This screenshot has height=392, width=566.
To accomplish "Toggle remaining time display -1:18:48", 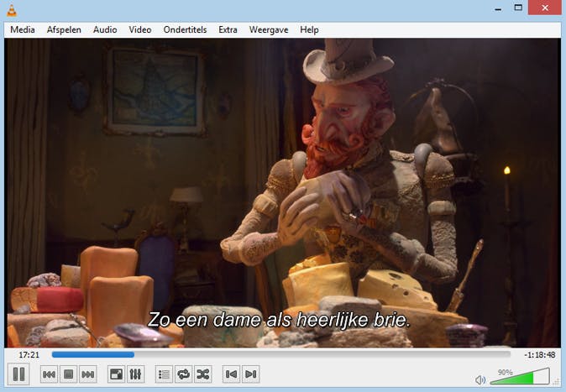I will pyautogui.click(x=540, y=355).
